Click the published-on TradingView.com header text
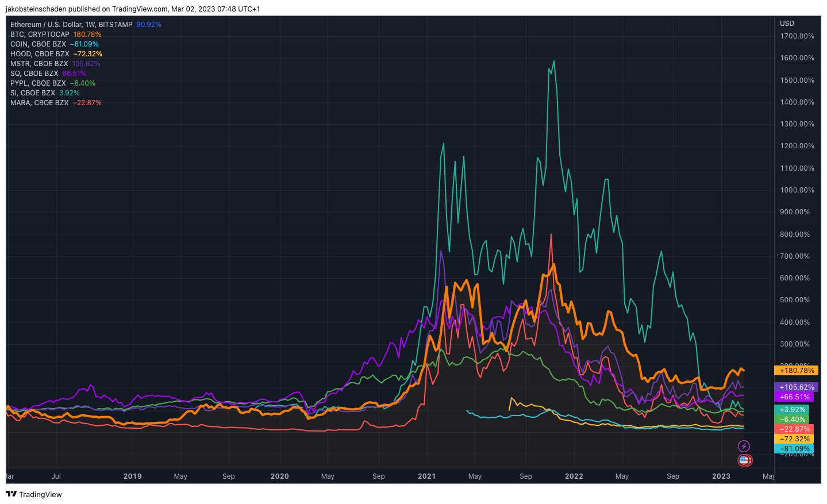The width and height of the screenshot is (827, 504). click(133, 9)
